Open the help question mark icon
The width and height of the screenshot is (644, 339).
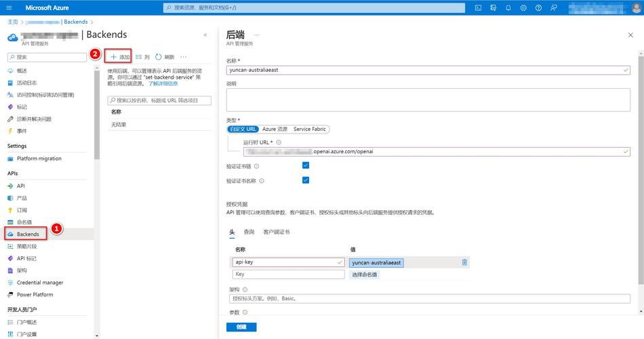click(x=538, y=7)
